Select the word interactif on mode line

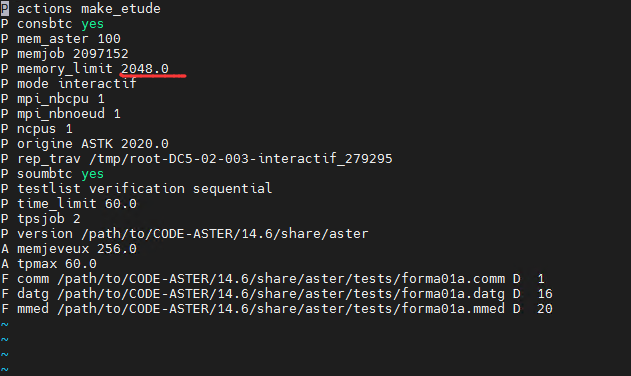coord(97,84)
